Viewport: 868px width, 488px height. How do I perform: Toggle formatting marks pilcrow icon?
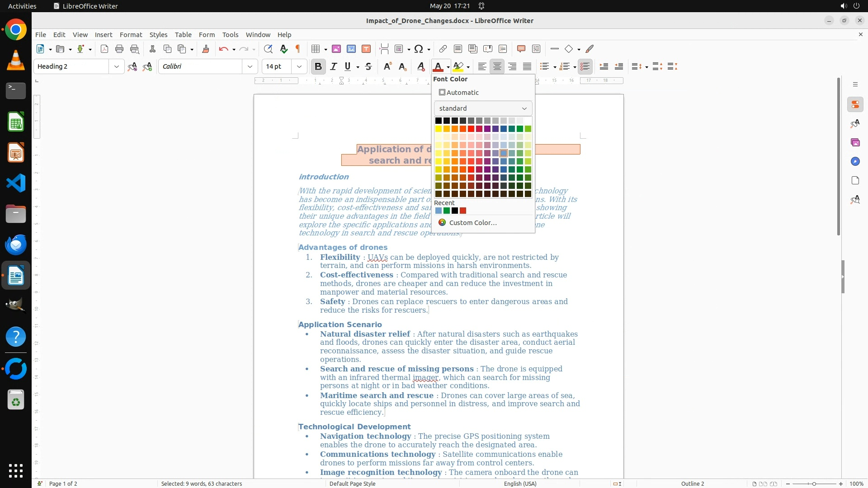click(x=298, y=49)
